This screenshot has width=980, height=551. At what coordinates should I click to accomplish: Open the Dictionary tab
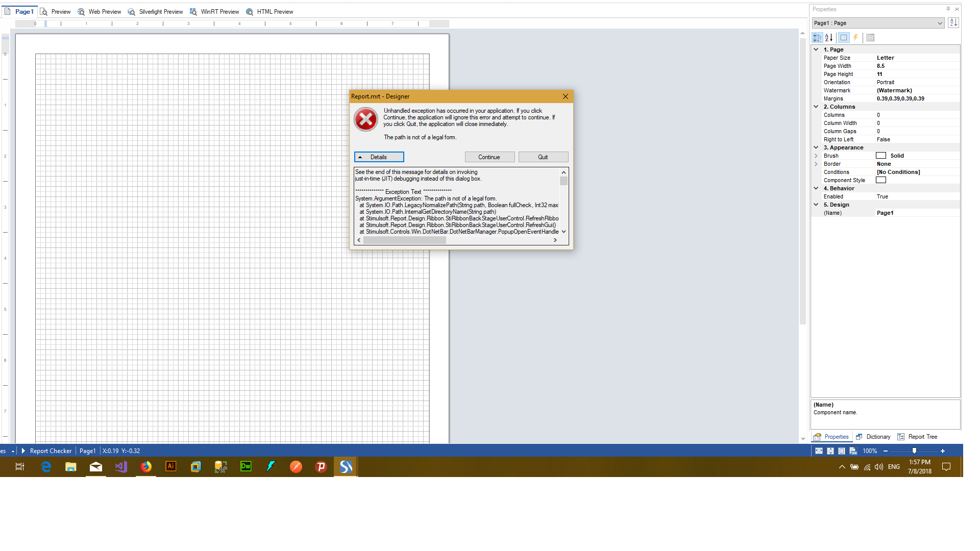[873, 437]
